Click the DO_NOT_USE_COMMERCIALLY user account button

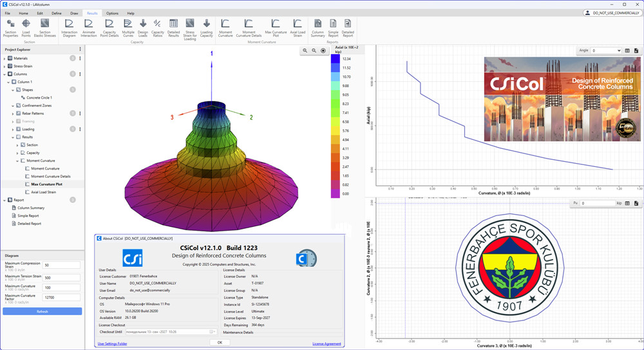(x=612, y=13)
